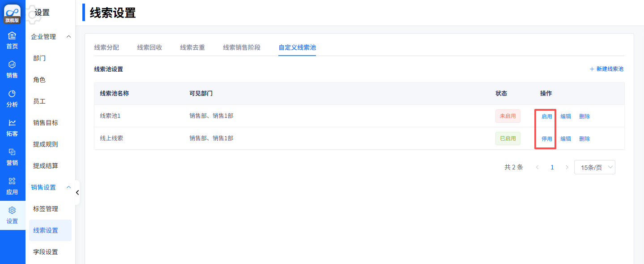
Task: Switch to the 线索销售阶段 tab
Action: (x=241, y=48)
